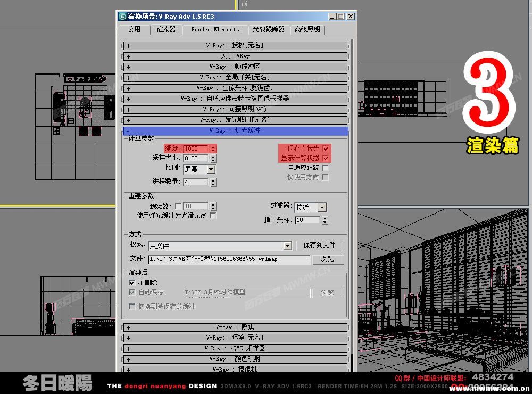
Task: Click the 插补采样 spinner arrows
Action: click(325, 220)
